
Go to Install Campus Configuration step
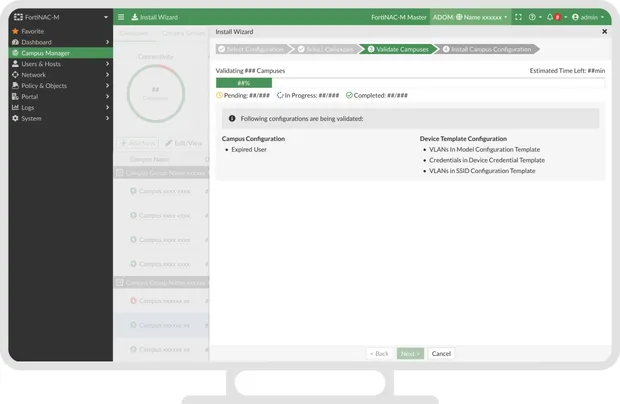[487, 49]
